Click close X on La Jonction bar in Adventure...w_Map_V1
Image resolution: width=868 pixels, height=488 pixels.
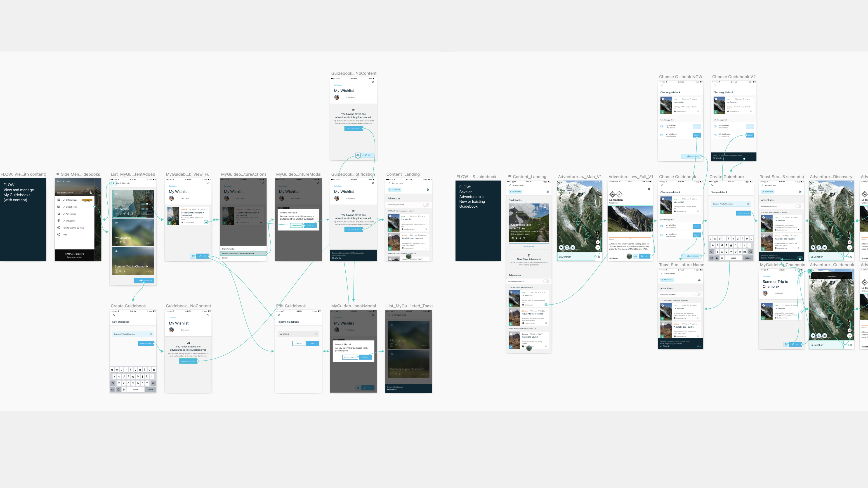[x=599, y=257]
